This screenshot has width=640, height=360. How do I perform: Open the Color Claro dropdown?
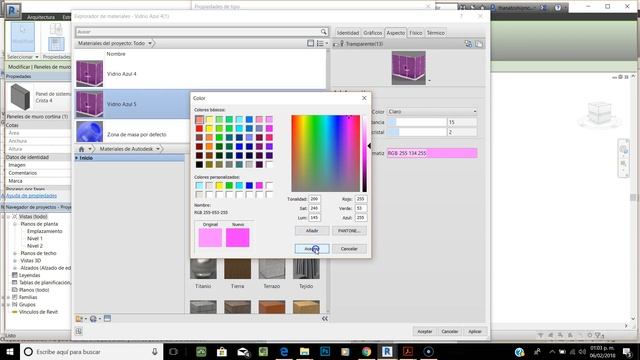pos(432,111)
